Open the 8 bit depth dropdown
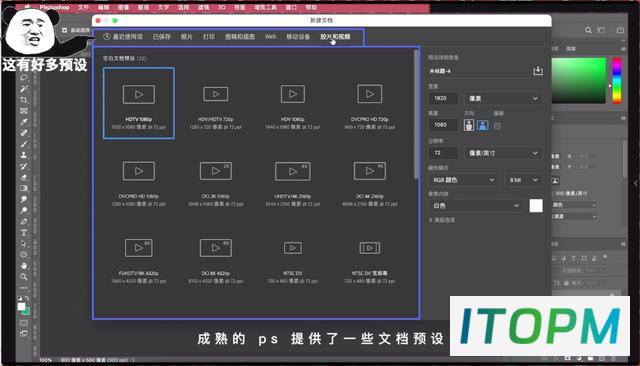The image size is (640, 366). coord(523,180)
